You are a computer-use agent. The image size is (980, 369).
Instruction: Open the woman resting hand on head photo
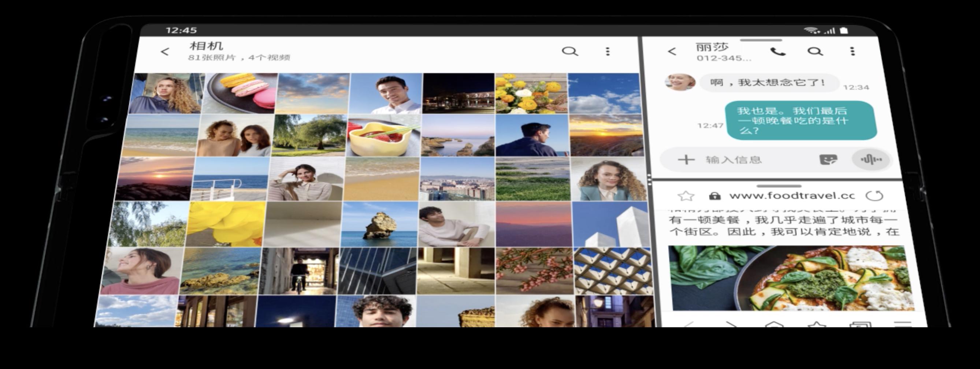(x=306, y=179)
